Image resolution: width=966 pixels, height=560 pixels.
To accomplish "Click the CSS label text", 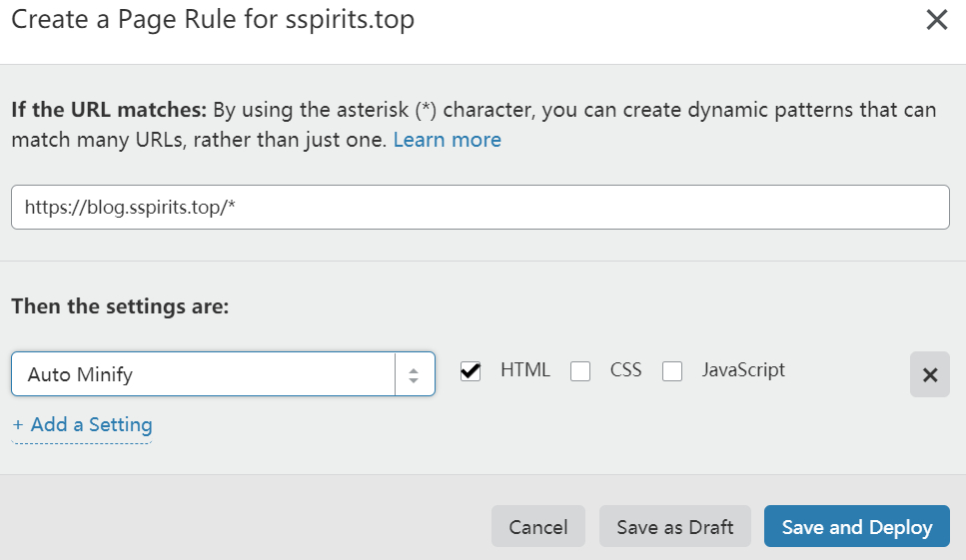I will tap(625, 370).
